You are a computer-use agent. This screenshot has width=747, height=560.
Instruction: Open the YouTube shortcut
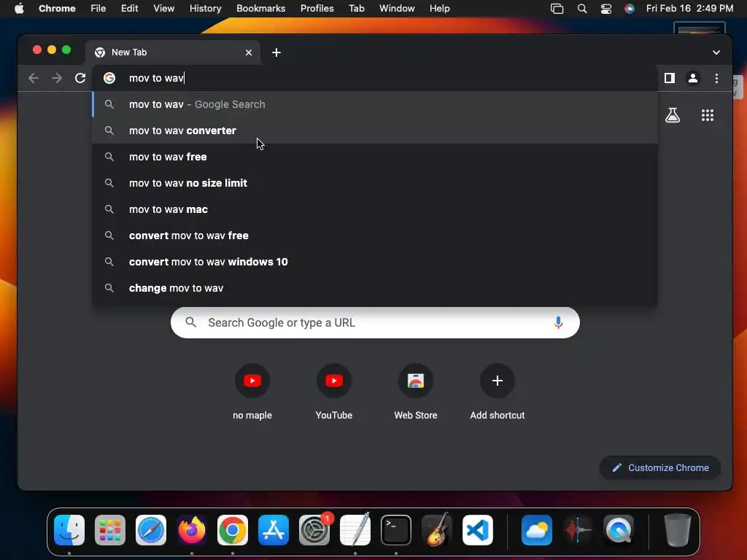334,392
